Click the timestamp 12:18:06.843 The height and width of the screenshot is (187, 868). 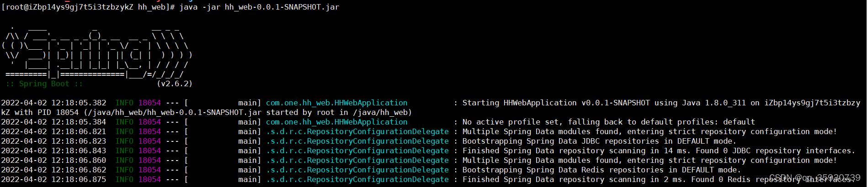[79, 151]
